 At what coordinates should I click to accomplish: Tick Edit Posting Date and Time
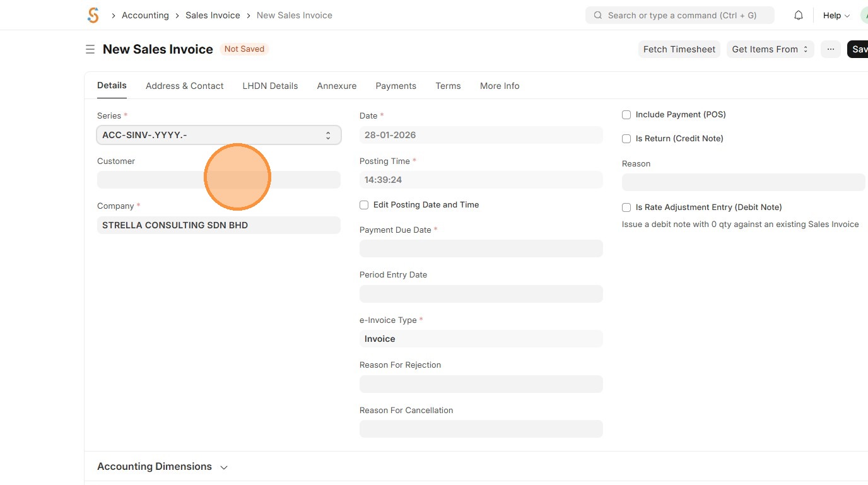pyautogui.click(x=364, y=205)
